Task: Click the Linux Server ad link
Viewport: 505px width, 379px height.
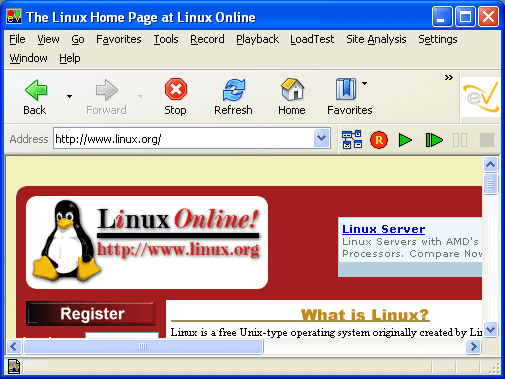Action: (x=383, y=229)
